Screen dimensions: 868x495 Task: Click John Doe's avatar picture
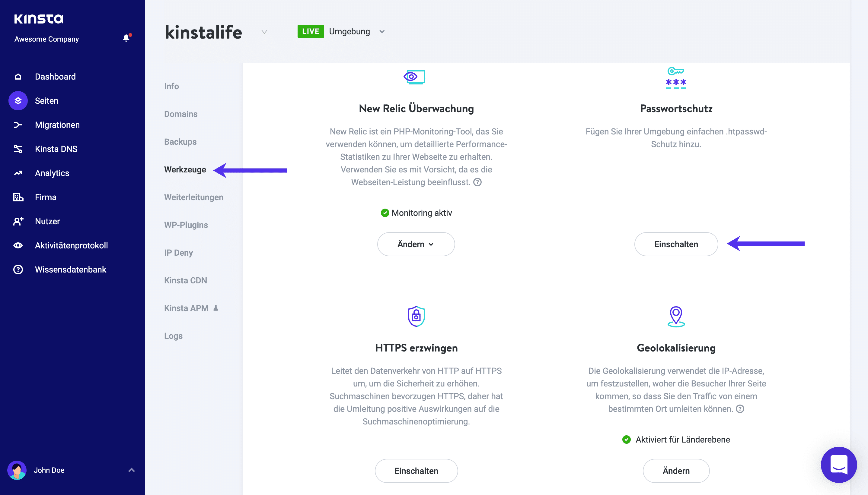[x=17, y=470]
